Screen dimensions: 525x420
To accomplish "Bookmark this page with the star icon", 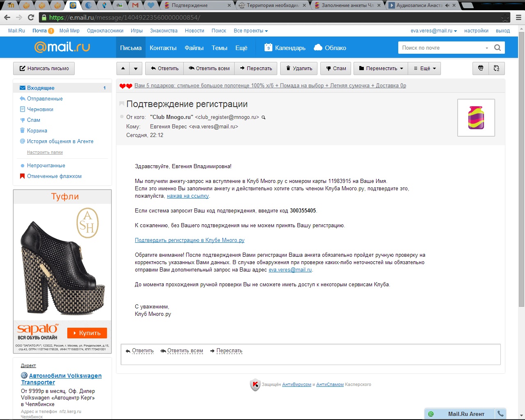I will (x=505, y=18).
